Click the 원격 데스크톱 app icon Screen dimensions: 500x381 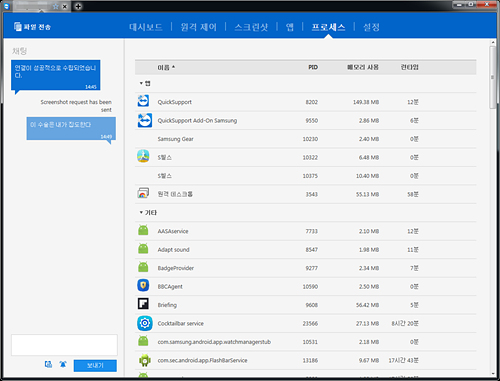[x=143, y=193]
